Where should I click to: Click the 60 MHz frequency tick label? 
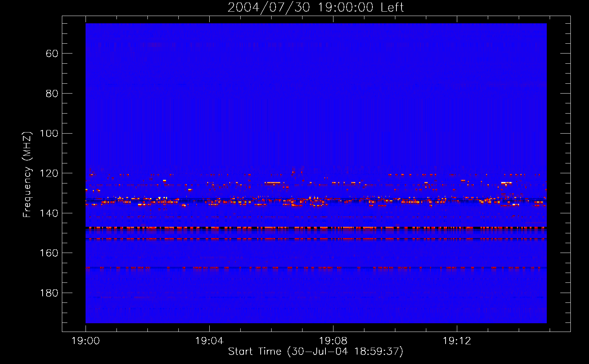click(x=52, y=54)
